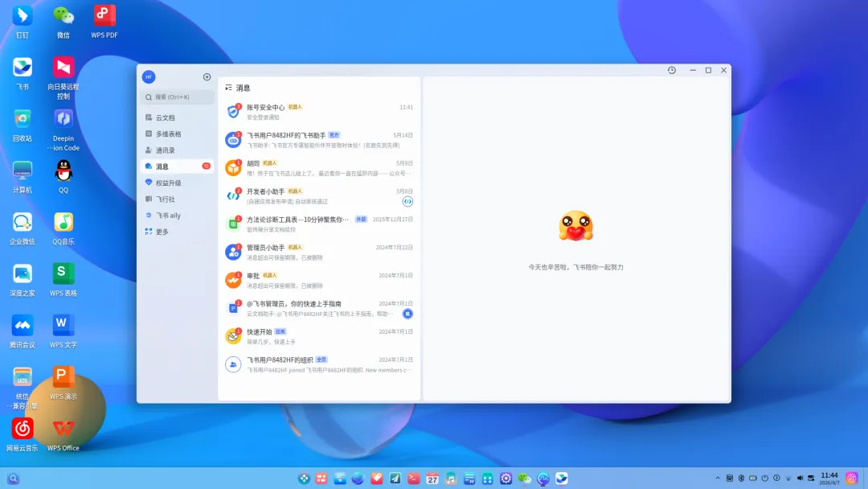Open 向日葵远程控制 desktop icon
868x489 pixels.
pyautogui.click(x=63, y=78)
